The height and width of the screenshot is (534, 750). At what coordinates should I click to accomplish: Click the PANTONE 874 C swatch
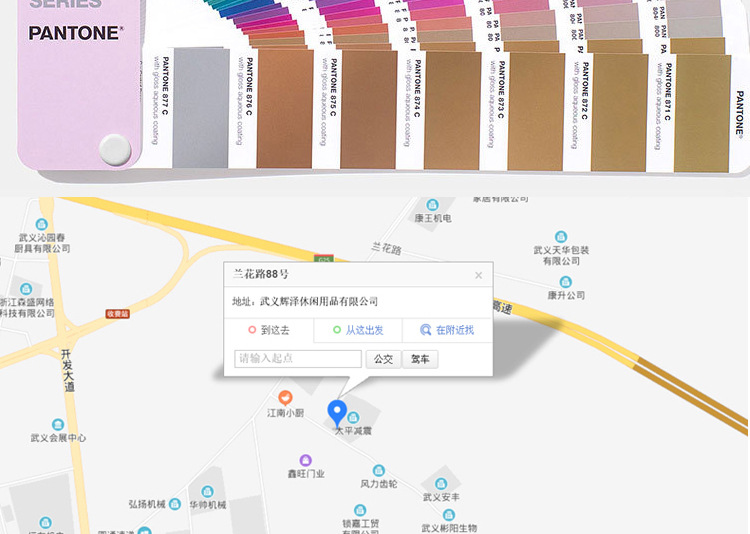452,111
